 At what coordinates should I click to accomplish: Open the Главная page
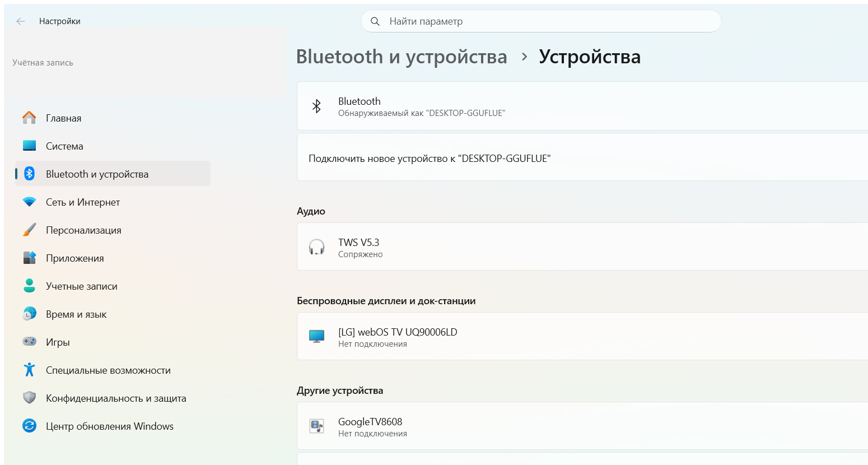[113, 118]
